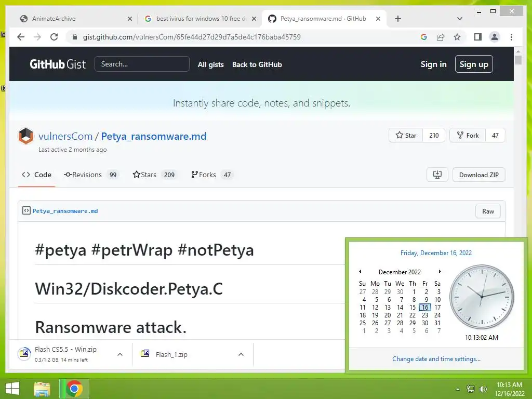Go back using browser back arrow

[x=21, y=37]
